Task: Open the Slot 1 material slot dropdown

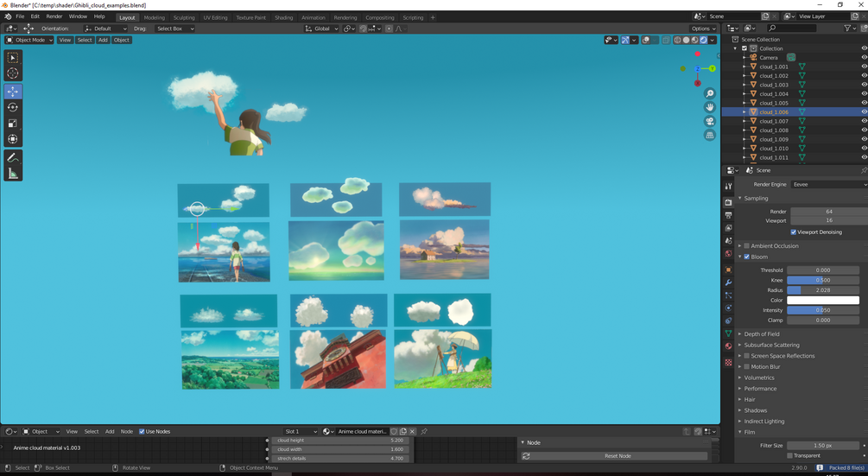Action: 300,432
